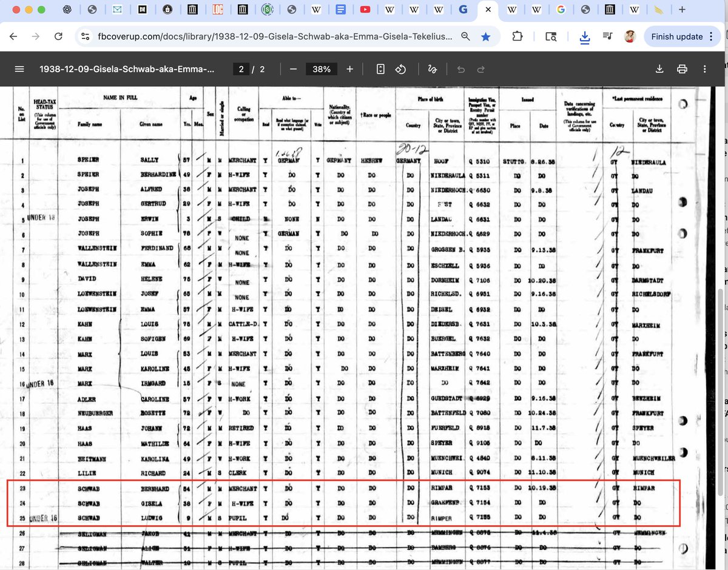Switch to the Google Docs tab
The image size is (728, 570).
click(341, 10)
